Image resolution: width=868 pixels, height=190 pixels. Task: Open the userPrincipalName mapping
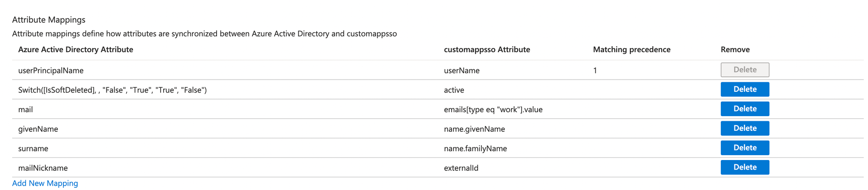click(x=51, y=70)
